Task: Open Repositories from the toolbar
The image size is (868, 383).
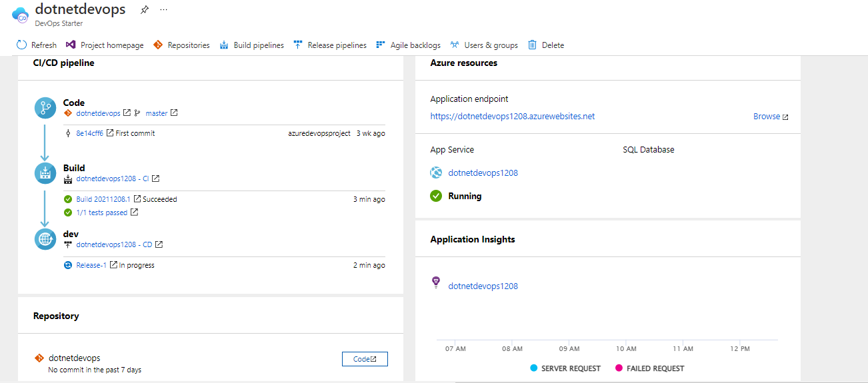Action: (x=181, y=45)
